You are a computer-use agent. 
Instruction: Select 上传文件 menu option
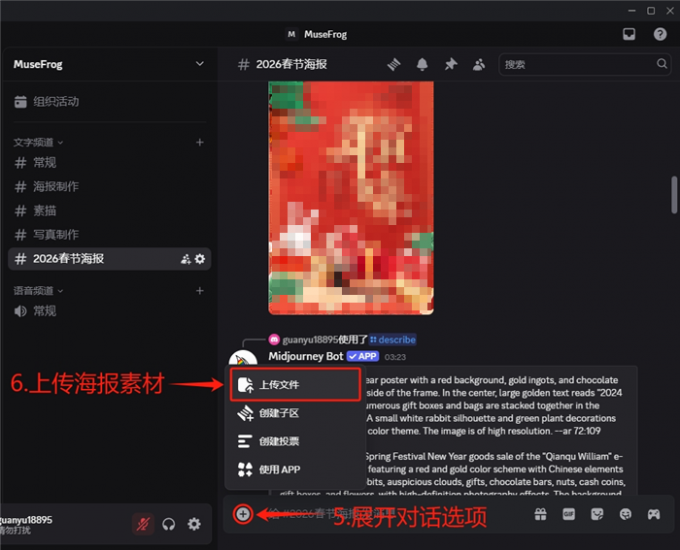coord(295,384)
